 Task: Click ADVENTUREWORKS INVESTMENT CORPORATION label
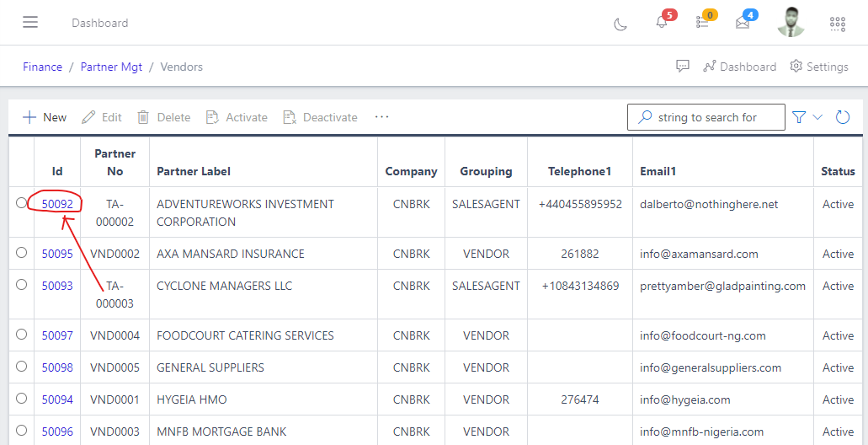[245, 212]
